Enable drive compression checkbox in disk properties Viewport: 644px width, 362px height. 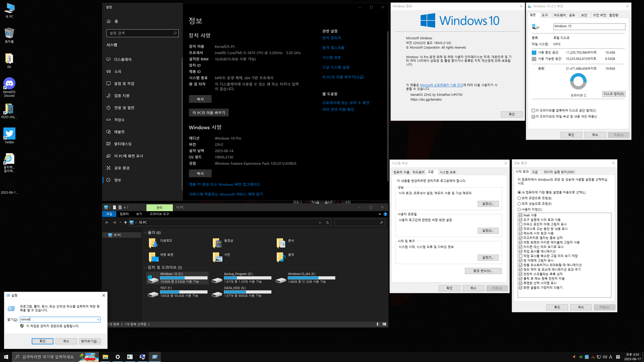pyautogui.click(x=533, y=111)
